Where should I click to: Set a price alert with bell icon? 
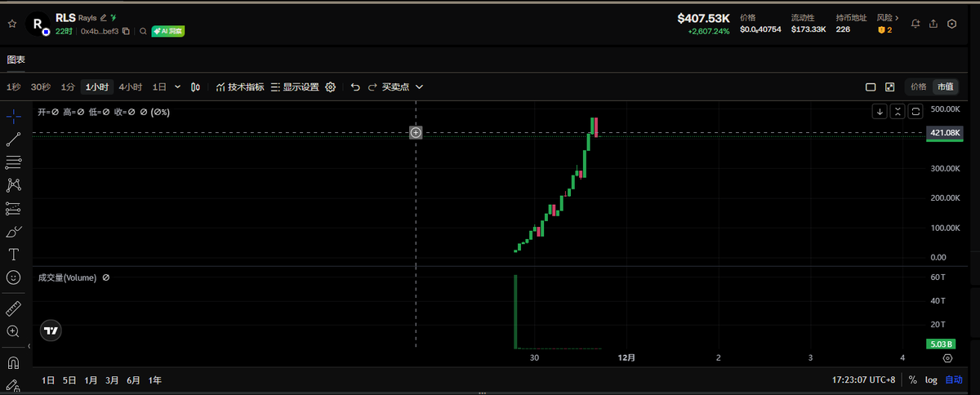(916, 24)
